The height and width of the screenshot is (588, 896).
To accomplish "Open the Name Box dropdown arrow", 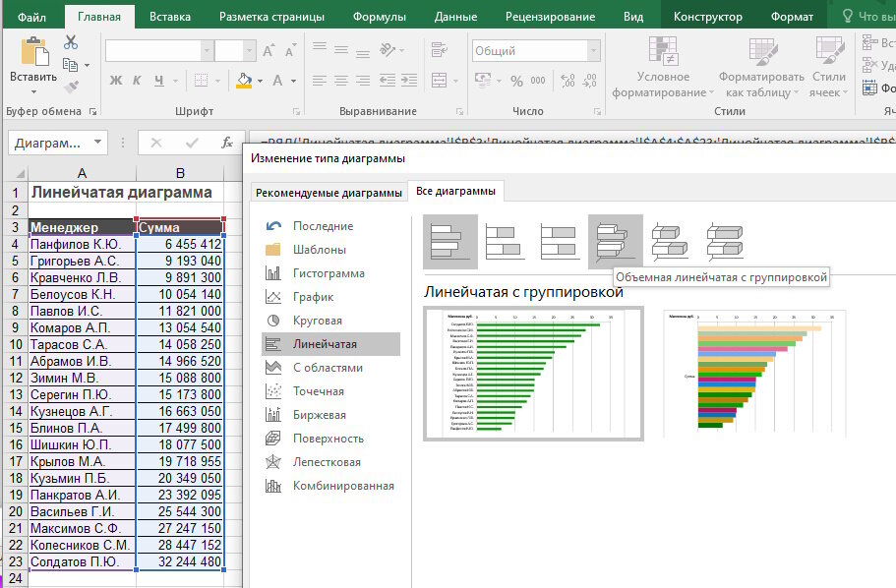I will pyautogui.click(x=97, y=143).
